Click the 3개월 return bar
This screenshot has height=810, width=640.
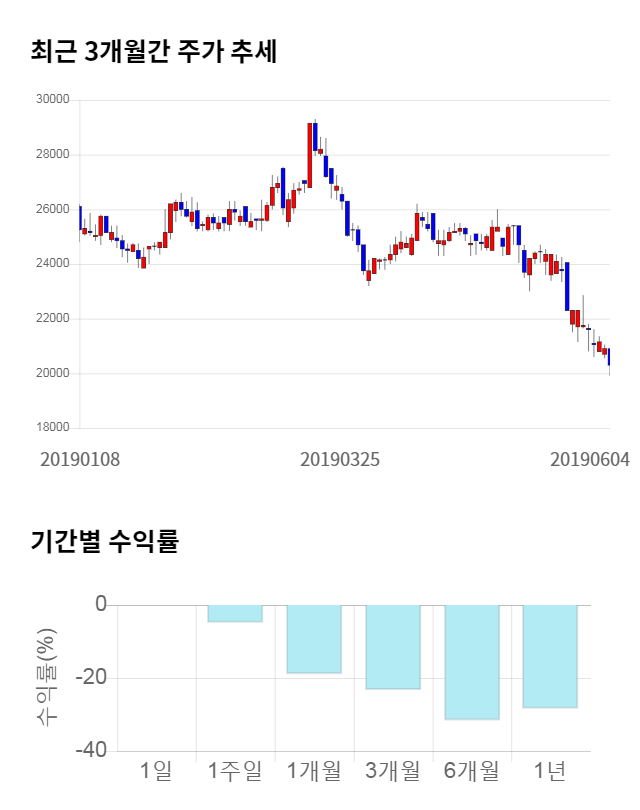coord(393,647)
